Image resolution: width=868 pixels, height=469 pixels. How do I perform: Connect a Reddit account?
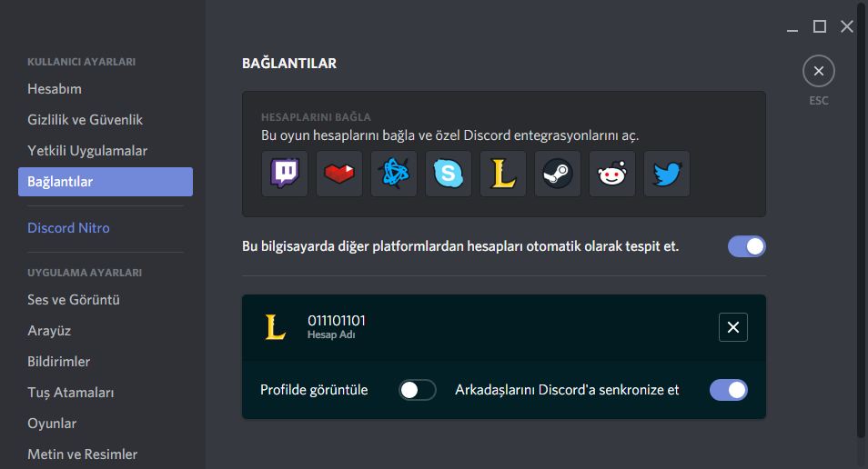pyautogui.click(x=612, y=174)
